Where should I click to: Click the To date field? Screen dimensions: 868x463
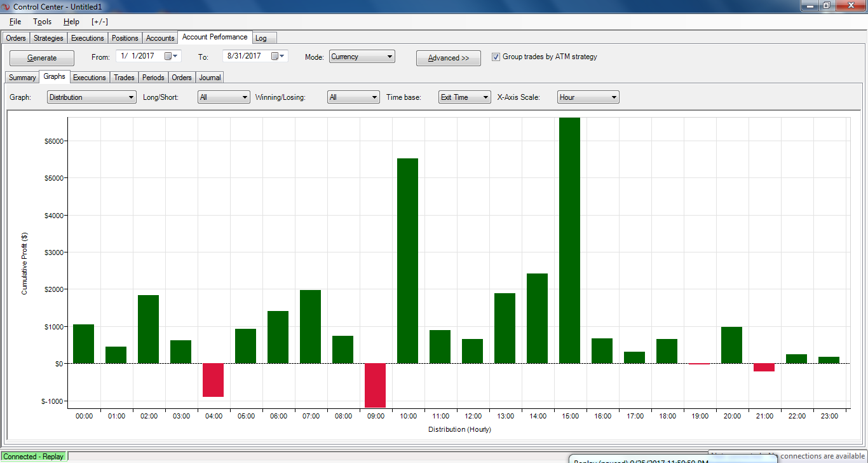[255, 56]
